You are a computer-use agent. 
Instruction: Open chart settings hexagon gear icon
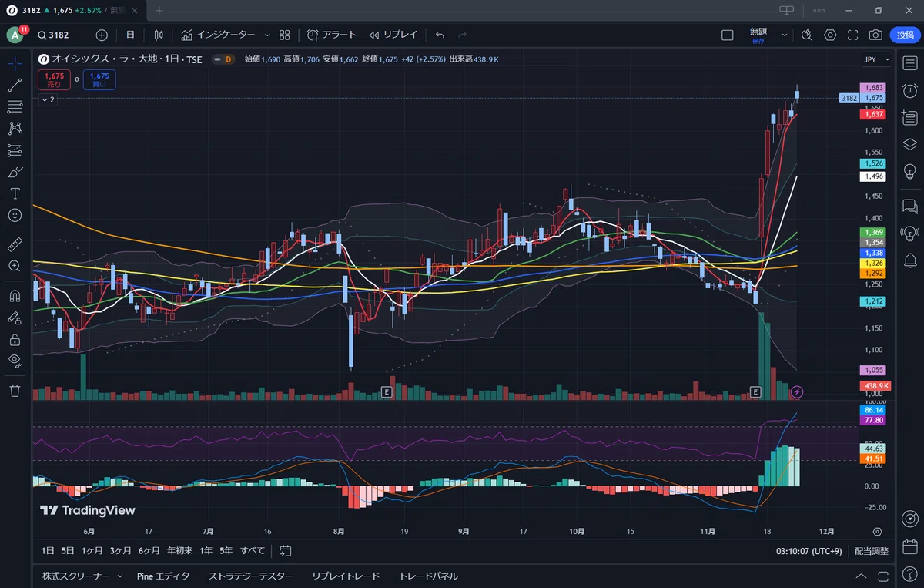[x=830, y=35]
